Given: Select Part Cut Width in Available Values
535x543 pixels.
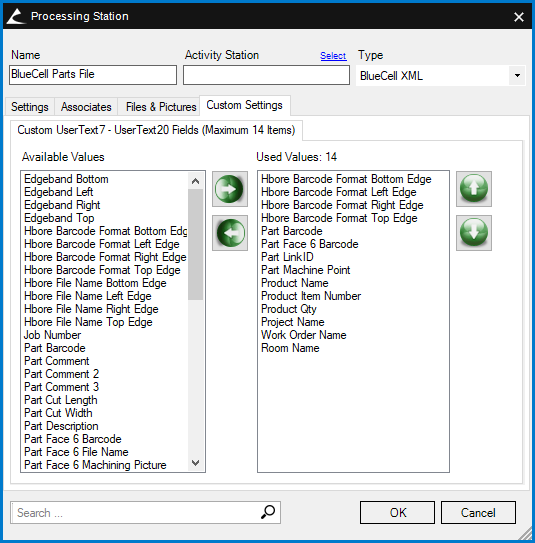Looking at the screenshot, I should 58,413.
